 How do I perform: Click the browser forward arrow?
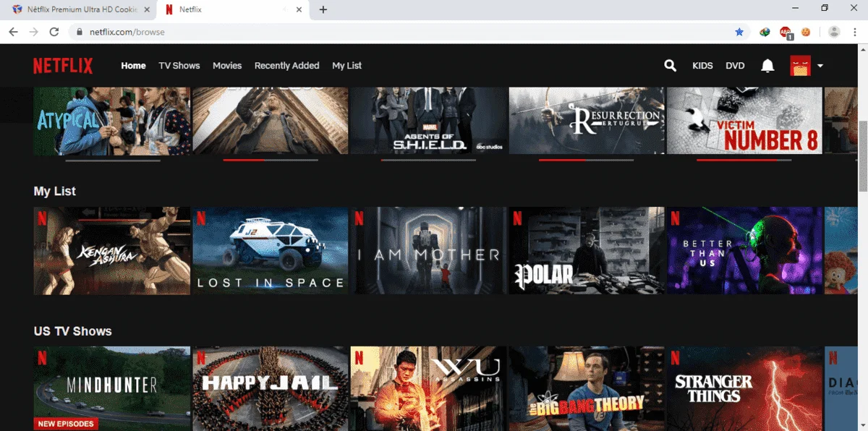point(33,32)
